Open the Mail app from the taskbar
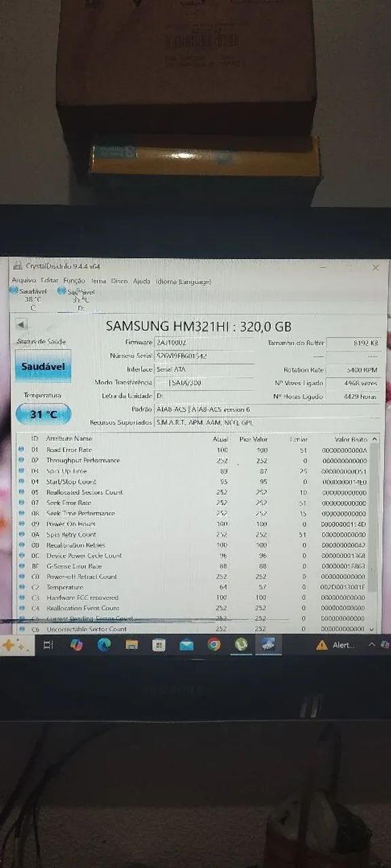The height and width of the screenshot is (868, 391). point(187,646)
